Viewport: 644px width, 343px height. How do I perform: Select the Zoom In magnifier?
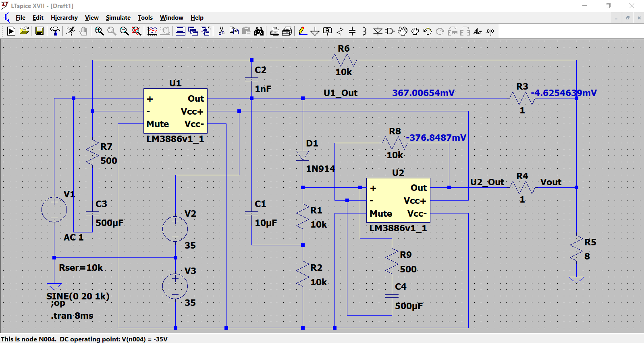[x=99, y=31]
